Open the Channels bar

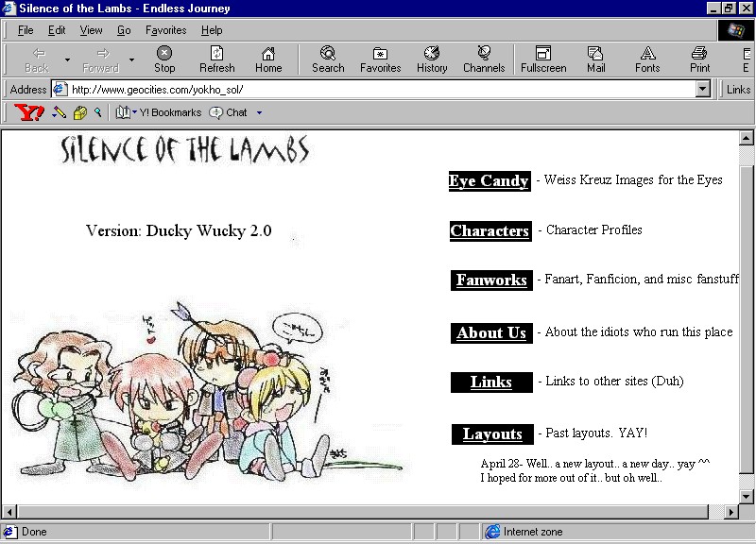click(x=484, y=59)
